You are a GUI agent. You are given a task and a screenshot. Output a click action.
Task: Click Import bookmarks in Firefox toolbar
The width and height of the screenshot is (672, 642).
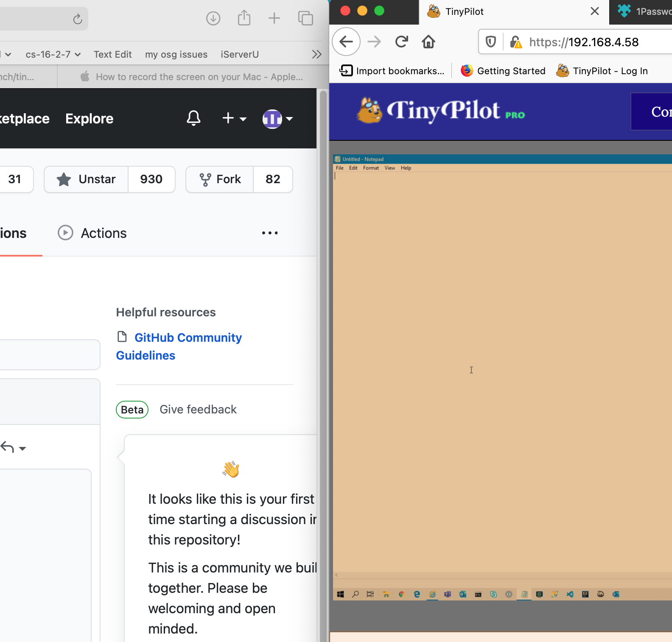[x=392, y=71]
